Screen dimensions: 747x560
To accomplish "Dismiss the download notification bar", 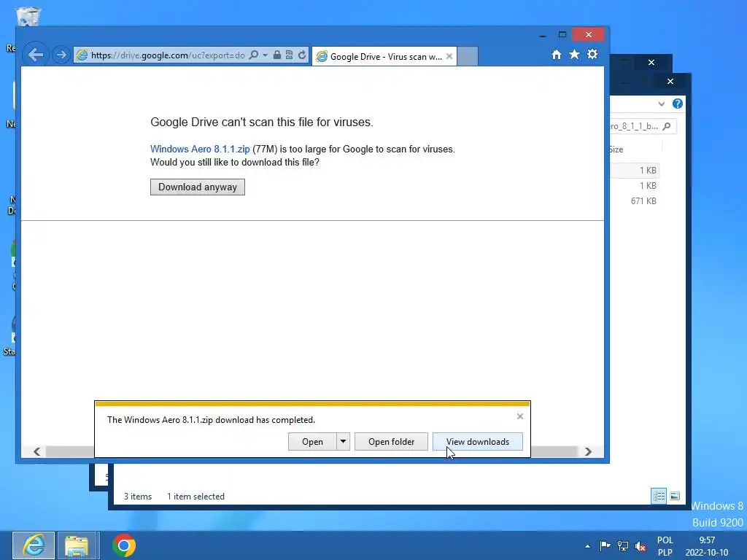I will coord(519,416).
